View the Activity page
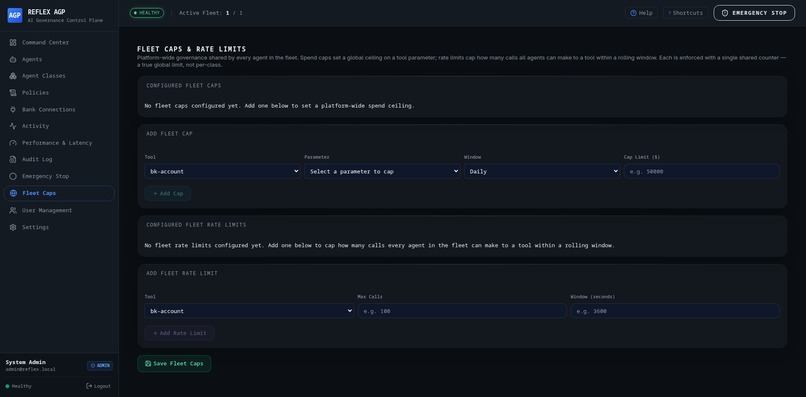Viewport: 806px width, 397px height. pyautogui.click(x=59, y=126)
